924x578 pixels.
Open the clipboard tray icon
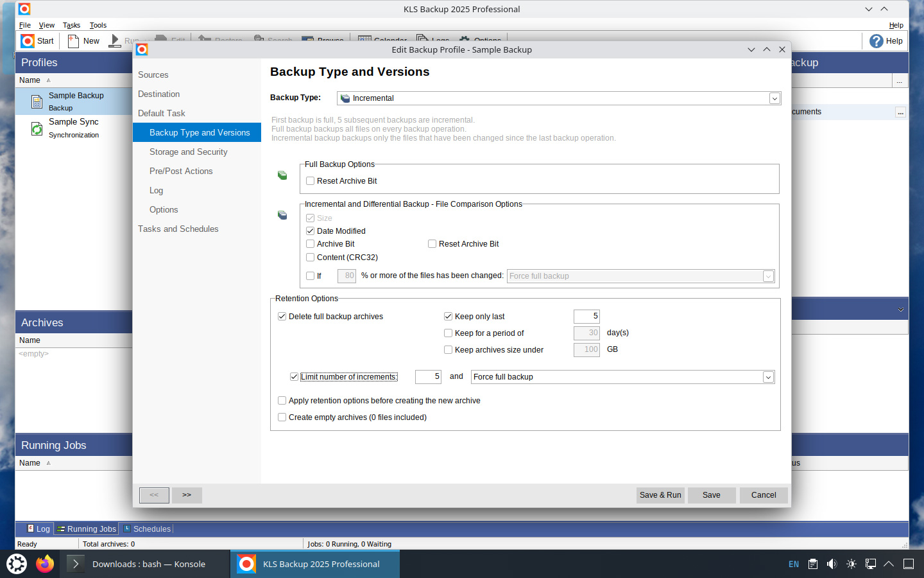813,564
